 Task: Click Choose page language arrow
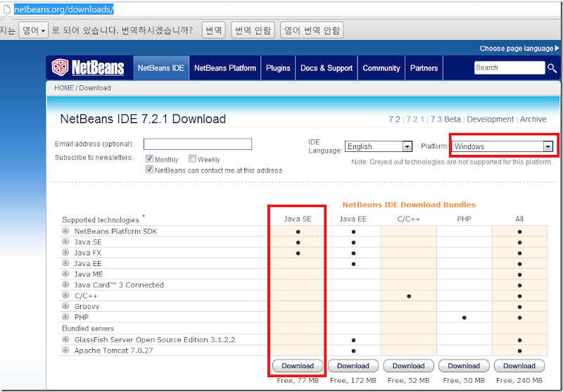click(x=557, y=48)
